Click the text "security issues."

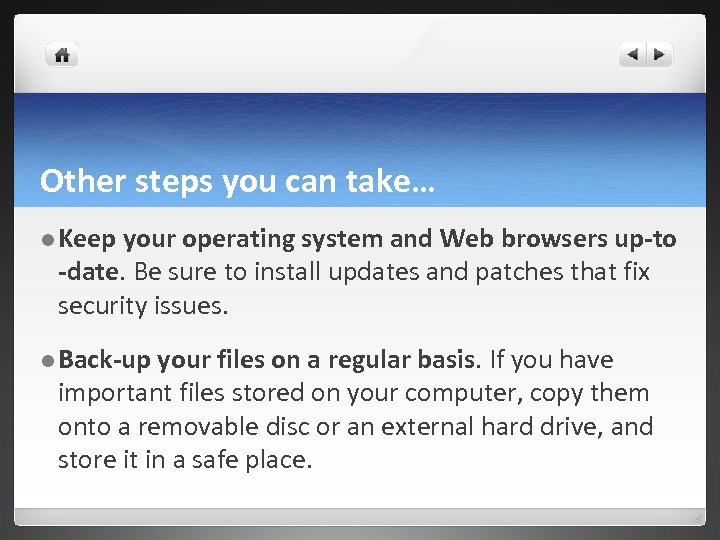pyautogui.click(x=143, y=305)
